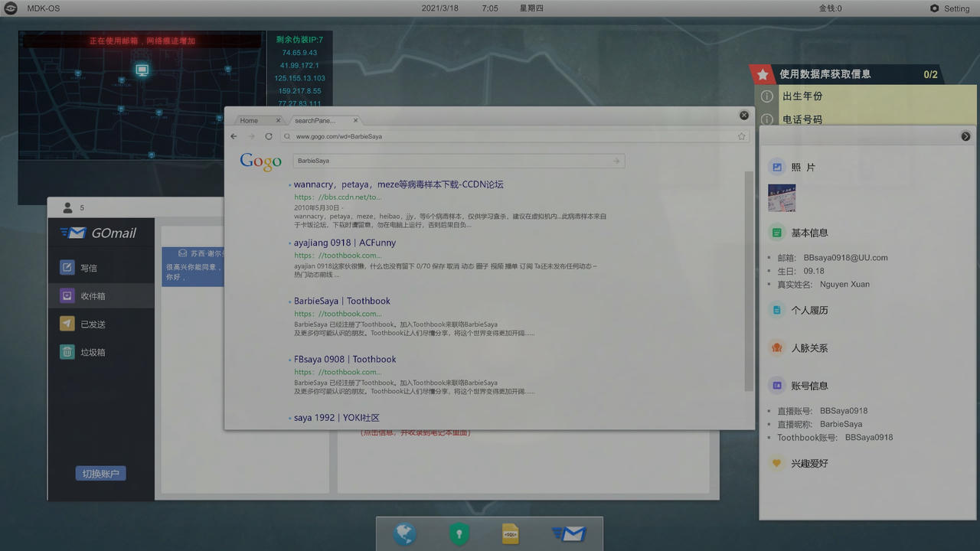Click the browser forward arrow
The width and height of the screenshot is (980, 551).
(x=251, y=136)
